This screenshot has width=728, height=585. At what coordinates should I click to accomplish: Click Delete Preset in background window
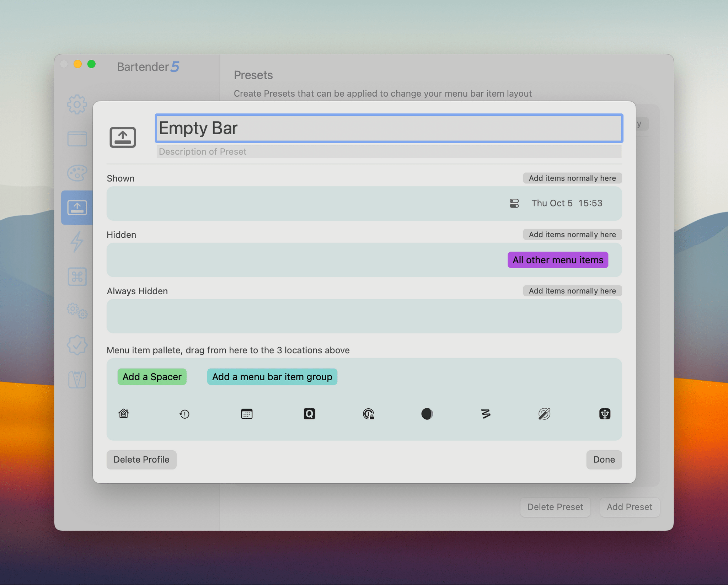pyautogui.click(x=555, y=507)
